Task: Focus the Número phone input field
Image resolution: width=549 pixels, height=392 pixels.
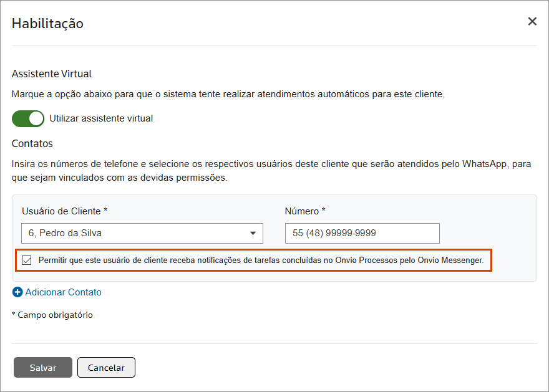Action: tap(362, 233)
